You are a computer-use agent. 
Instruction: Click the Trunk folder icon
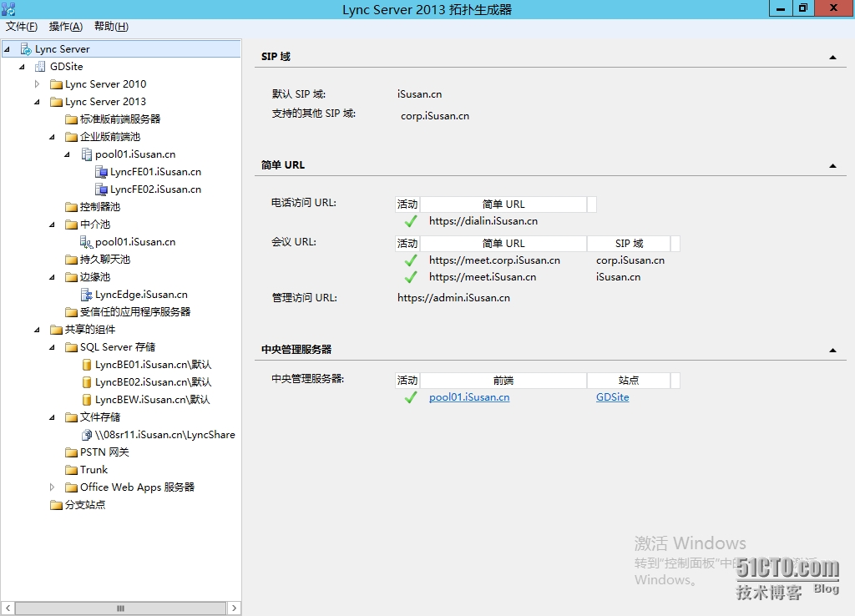(71, 470)
